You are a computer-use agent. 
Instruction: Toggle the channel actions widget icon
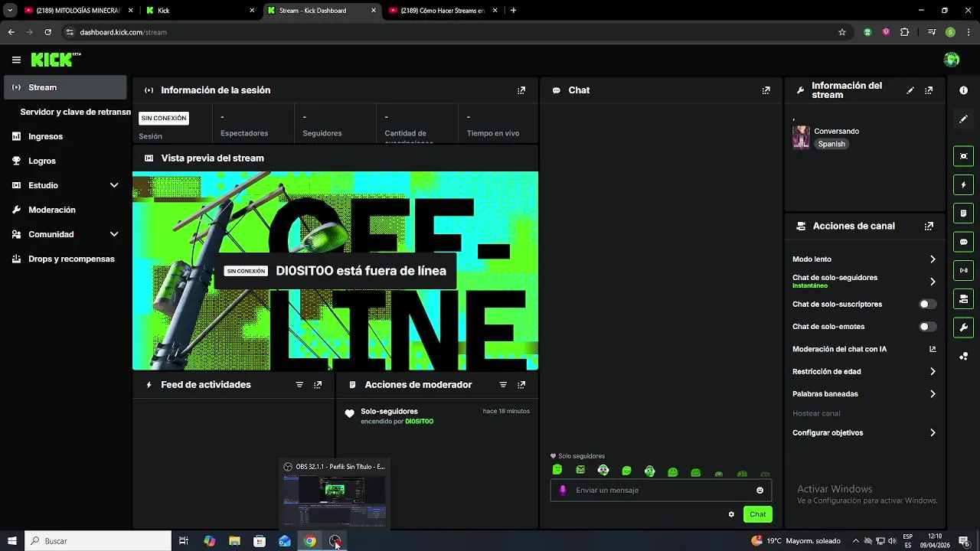click(964, 298)
